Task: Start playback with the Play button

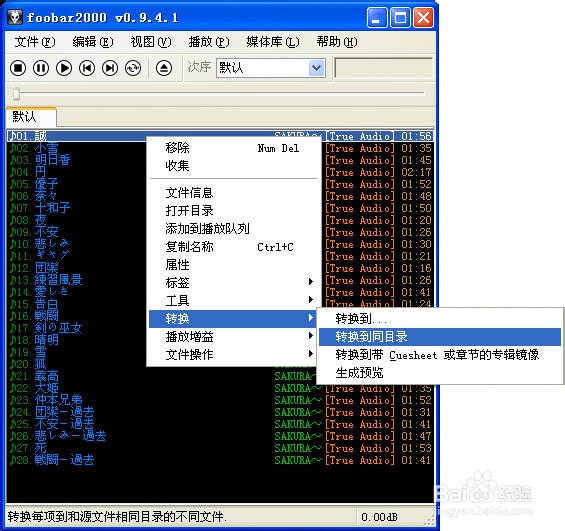Action: [64, 68]
